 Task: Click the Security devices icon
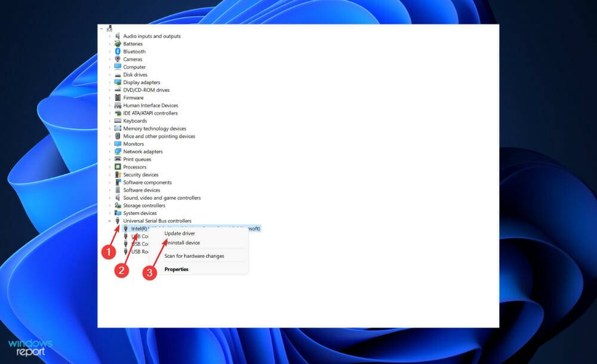coord(118,175)
